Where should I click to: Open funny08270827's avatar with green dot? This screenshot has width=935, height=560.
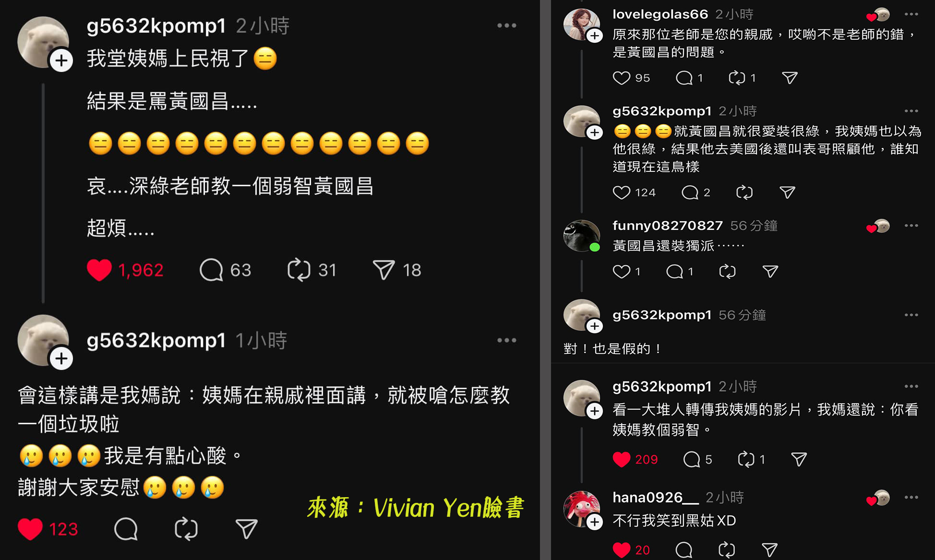coord(581,236)
